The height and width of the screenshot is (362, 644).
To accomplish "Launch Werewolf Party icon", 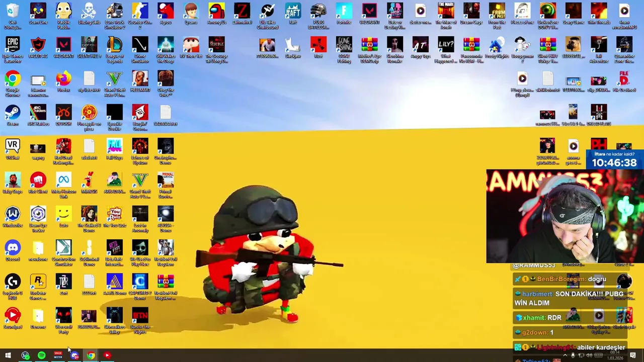I will tap(63, 321).
